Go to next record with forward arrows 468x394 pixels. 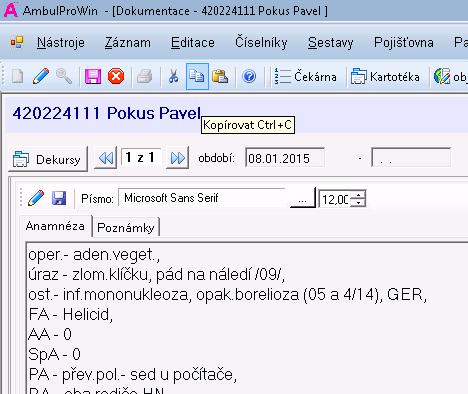[177, 158]
